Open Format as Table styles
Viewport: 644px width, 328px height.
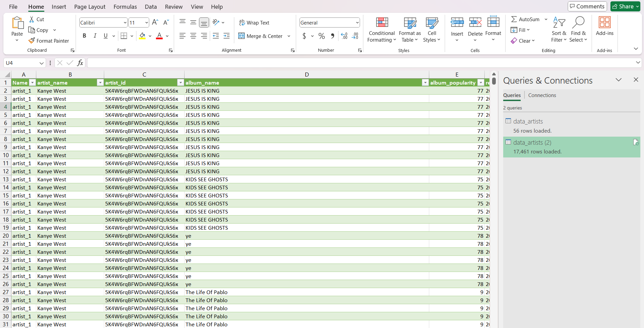tap(410, 30)
